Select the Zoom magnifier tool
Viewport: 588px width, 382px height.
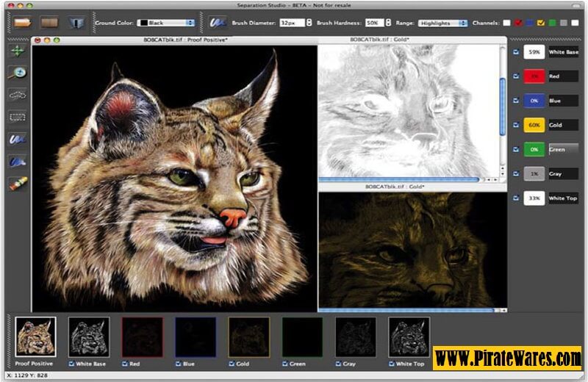(x=18, y=73)
